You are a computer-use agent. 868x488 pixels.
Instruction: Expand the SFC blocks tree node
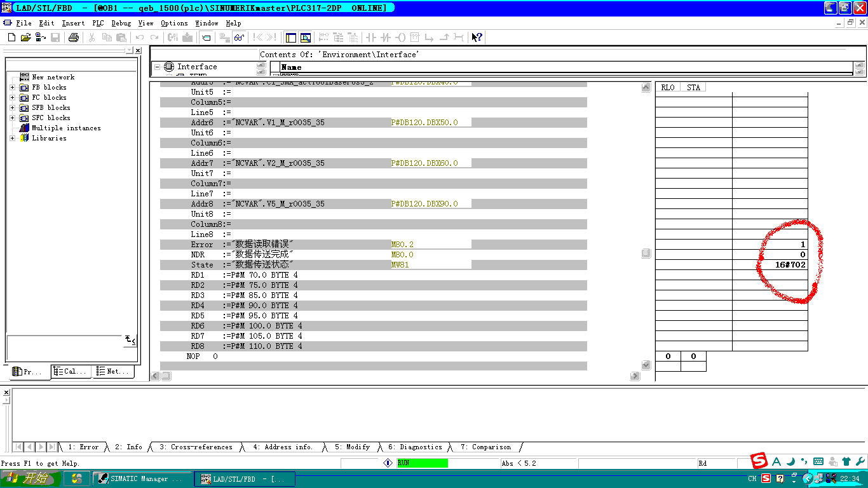pos(12,118)
